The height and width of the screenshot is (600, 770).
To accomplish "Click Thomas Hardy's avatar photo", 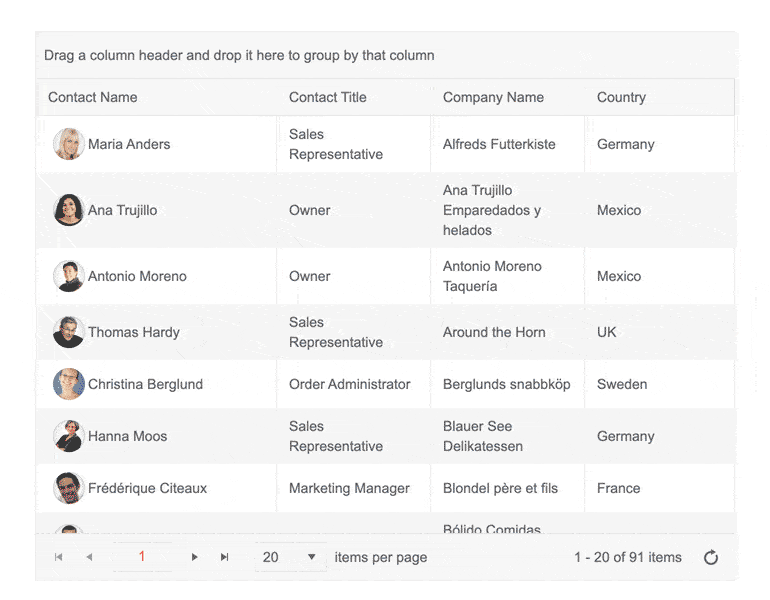I will tap(68, 332).
